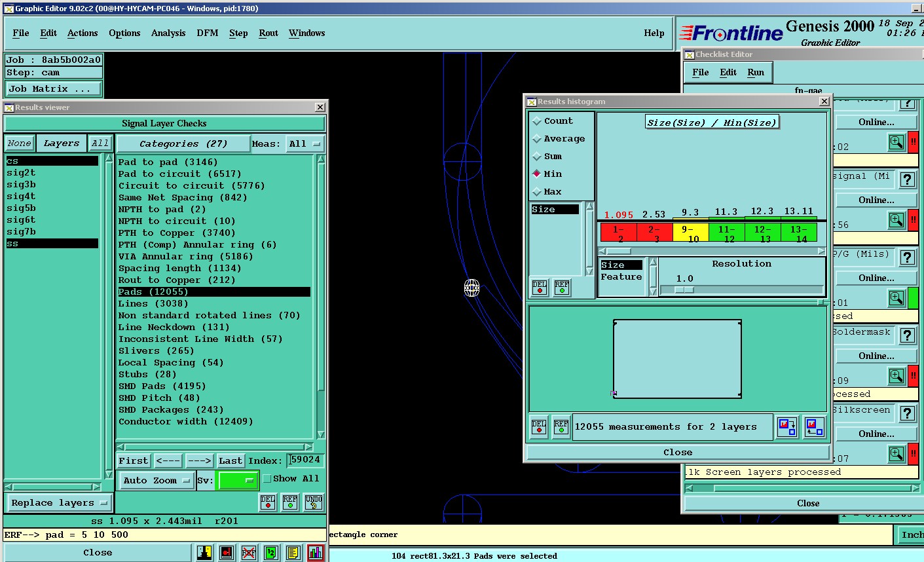Click the UNDO icon in Results viewer
The height and width of the screenshot is (562, 924).
(x=314, y=502)
